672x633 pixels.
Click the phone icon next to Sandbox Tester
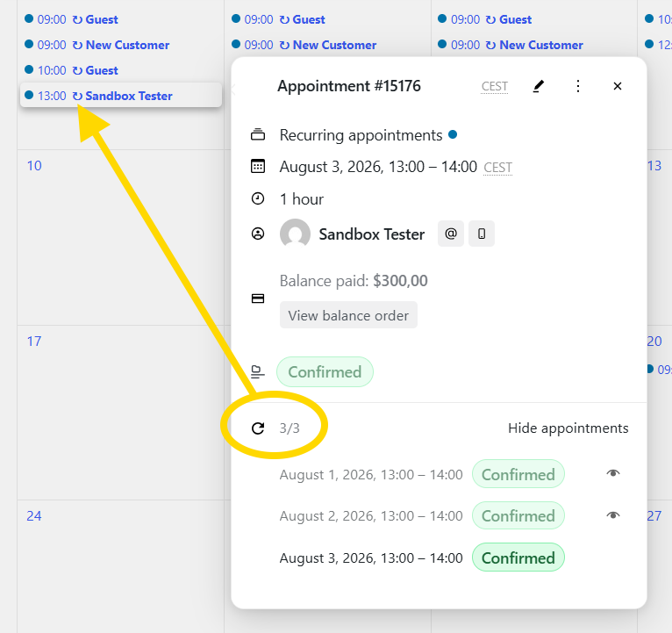click(x=482, y=234)
